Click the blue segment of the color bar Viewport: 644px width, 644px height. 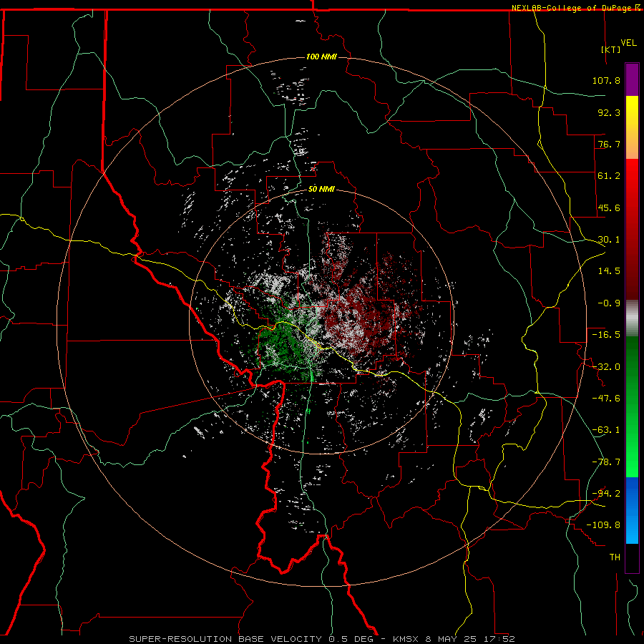click(x=632, y=510)
